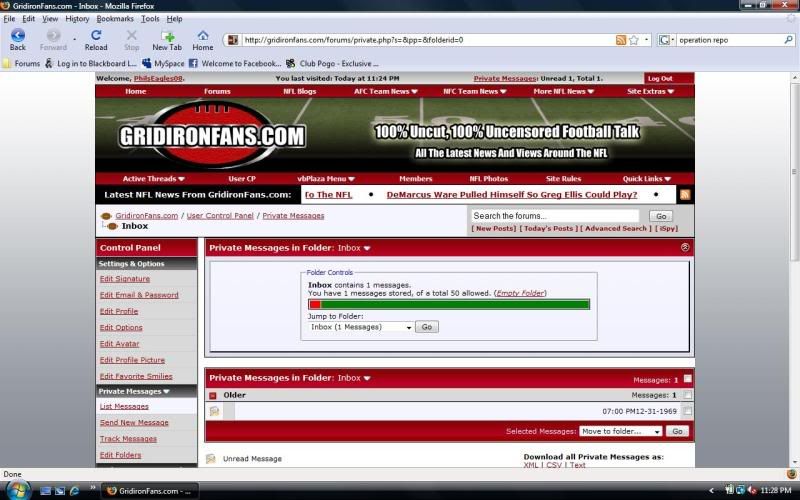The image size is (800, 500).
Task: Expand the Quick Links menu
Action: (646, 179)
